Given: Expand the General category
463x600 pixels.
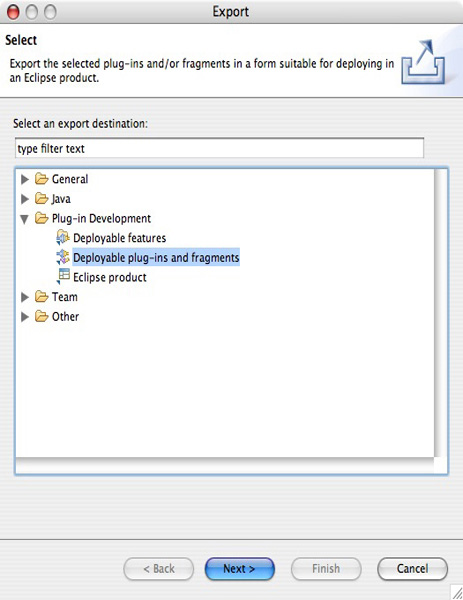Looking at the screenshot, I should click(25, 179).
